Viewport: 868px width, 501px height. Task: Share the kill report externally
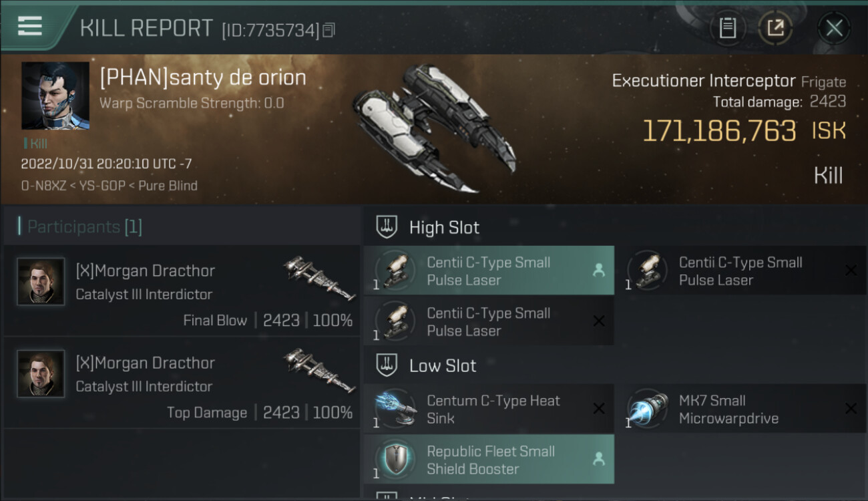(775, 28)
